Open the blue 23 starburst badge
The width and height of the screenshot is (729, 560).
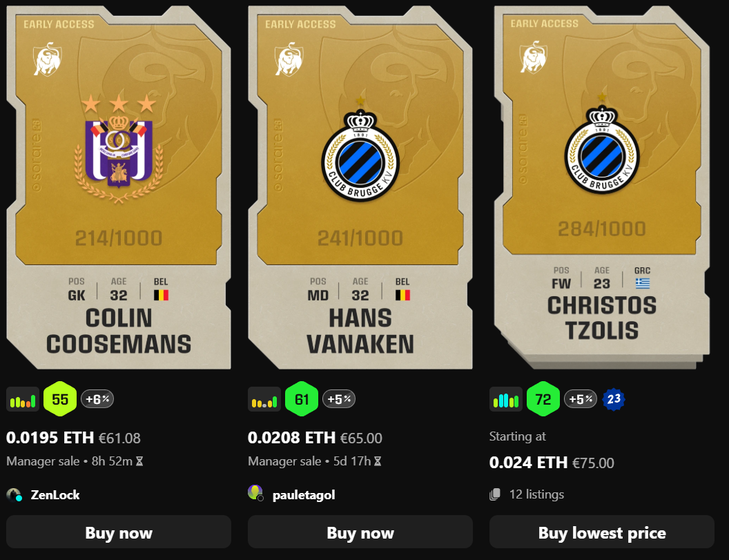(614, 399)
